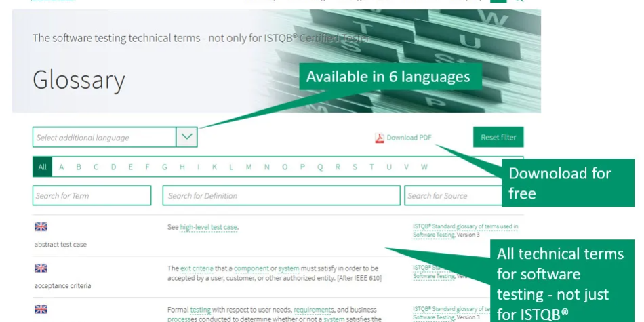
Task: Filter glossary by letter A
Action: click(62, 167)
